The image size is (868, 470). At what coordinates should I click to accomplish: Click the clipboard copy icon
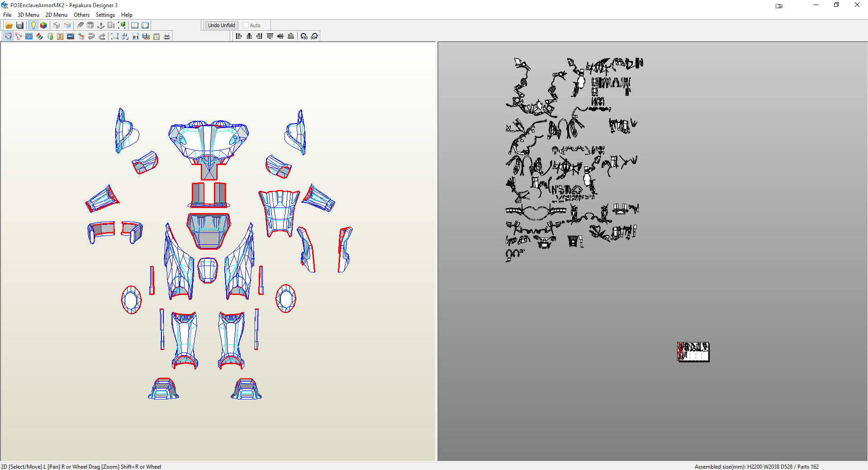157,36
